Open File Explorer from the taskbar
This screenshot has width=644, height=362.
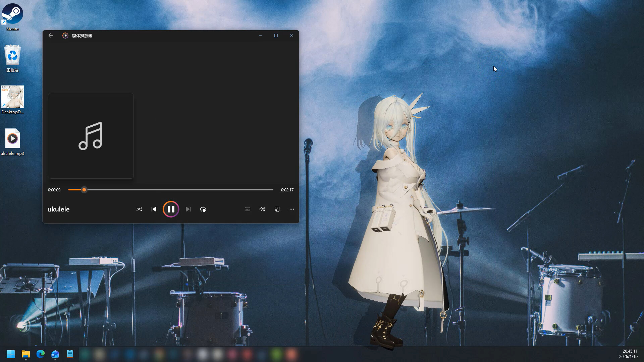pyautogui.click(x=25, y=354)
